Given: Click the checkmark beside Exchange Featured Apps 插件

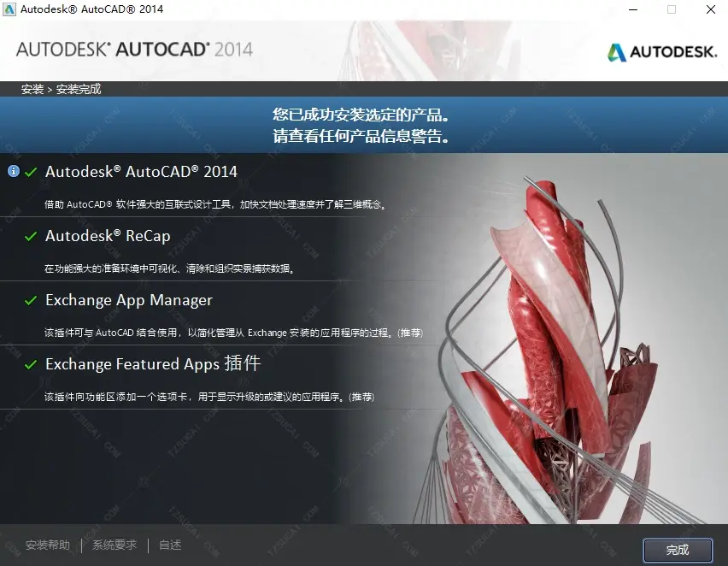Looking at the screenshot, I should [x=31, y=365].
